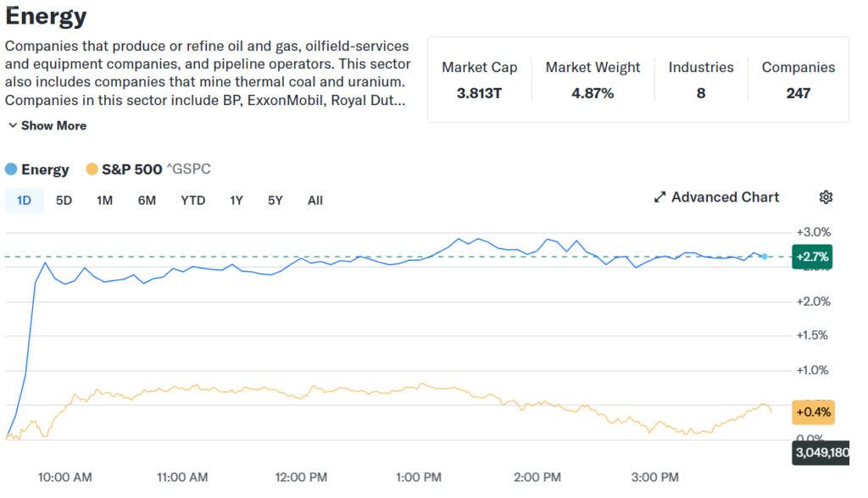Screen dimensions: 868x498
Task: Click the Advanced Chart expand arrows icon
Action: coord(659,197)
